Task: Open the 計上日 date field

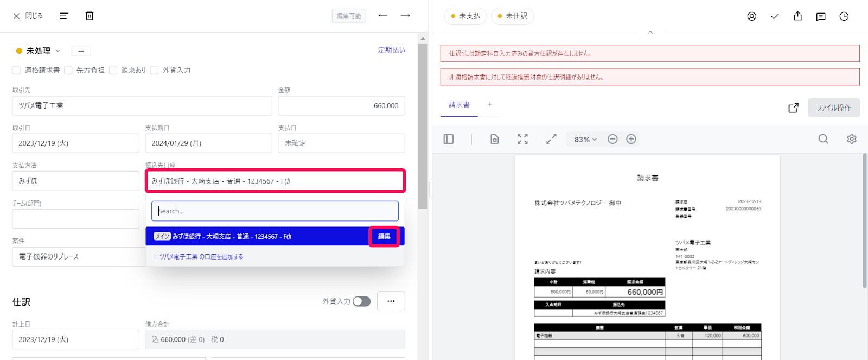Action: point(75,339)
